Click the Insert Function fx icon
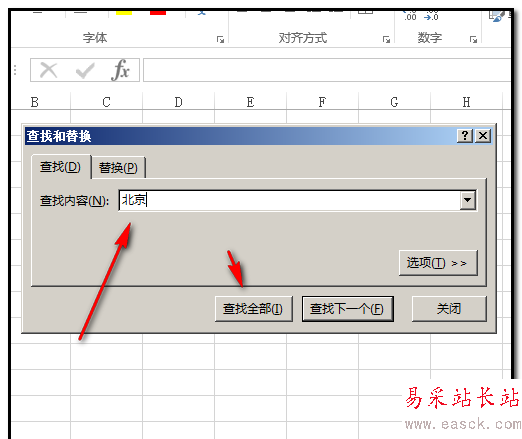Screen dimensions: 522x439 click(120, 70)
